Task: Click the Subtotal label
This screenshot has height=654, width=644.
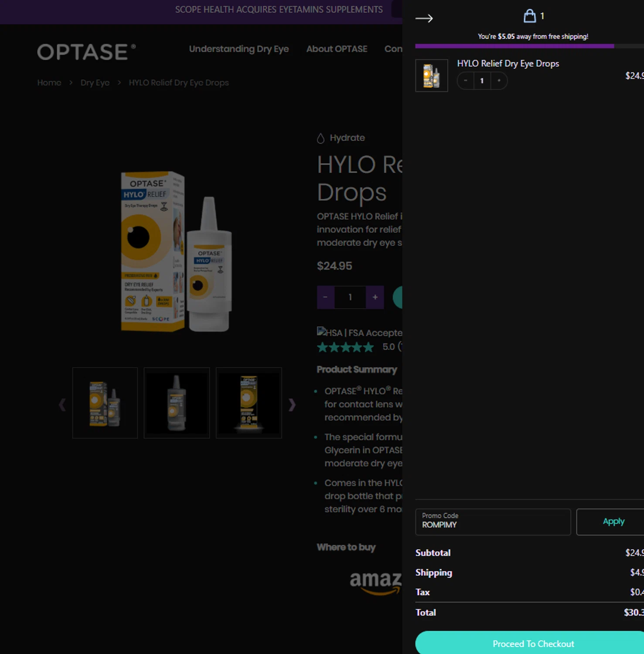Action: pos(433,553)
